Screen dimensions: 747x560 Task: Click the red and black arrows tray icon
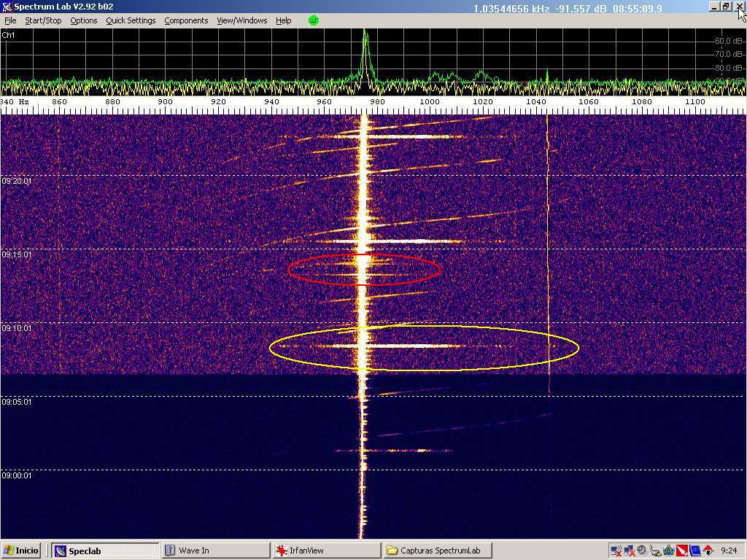pos(708,551)
